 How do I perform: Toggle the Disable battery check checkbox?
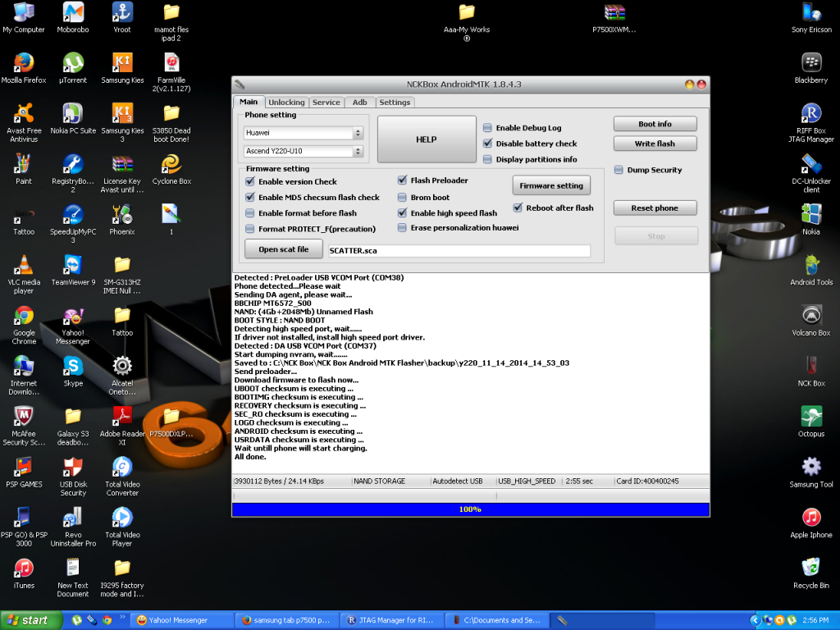(x=488, y=144)
